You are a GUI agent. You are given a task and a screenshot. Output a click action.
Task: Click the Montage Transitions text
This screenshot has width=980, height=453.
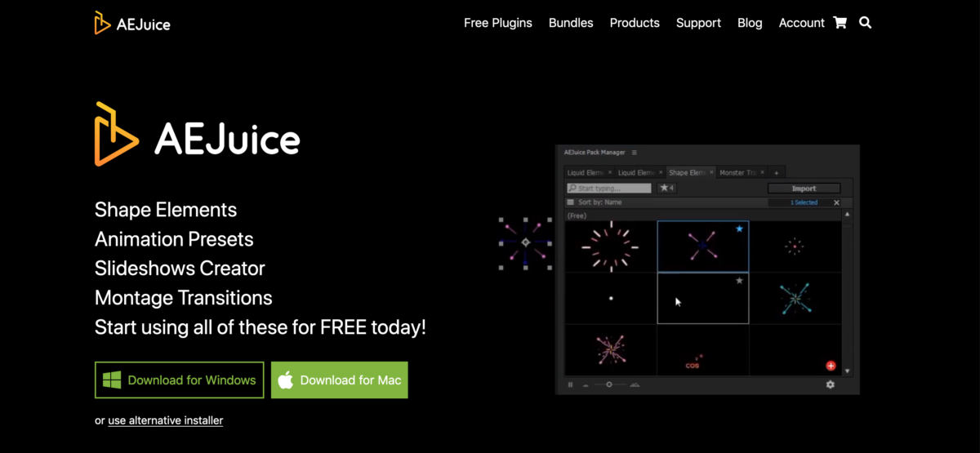(x=184, y=298)
